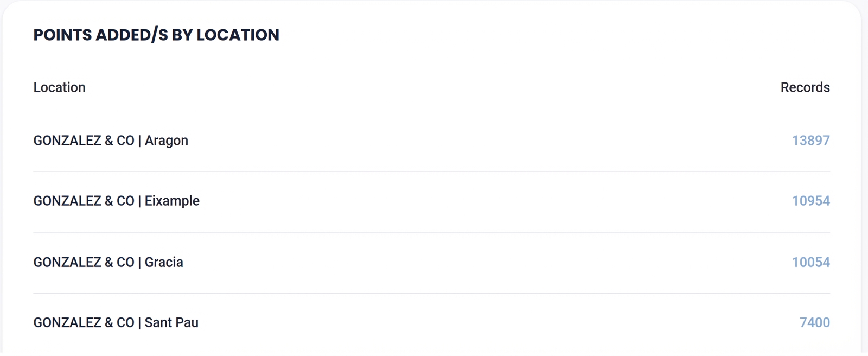Click the divider line below the Eixample row
868x356 pixels.
(x=431, y=233)
